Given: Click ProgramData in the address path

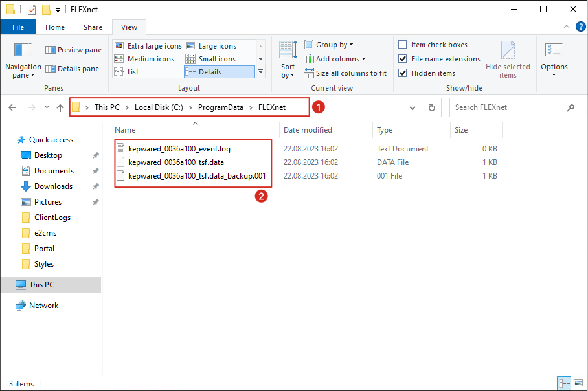Looking at the screenshot, I should (220, 107).
